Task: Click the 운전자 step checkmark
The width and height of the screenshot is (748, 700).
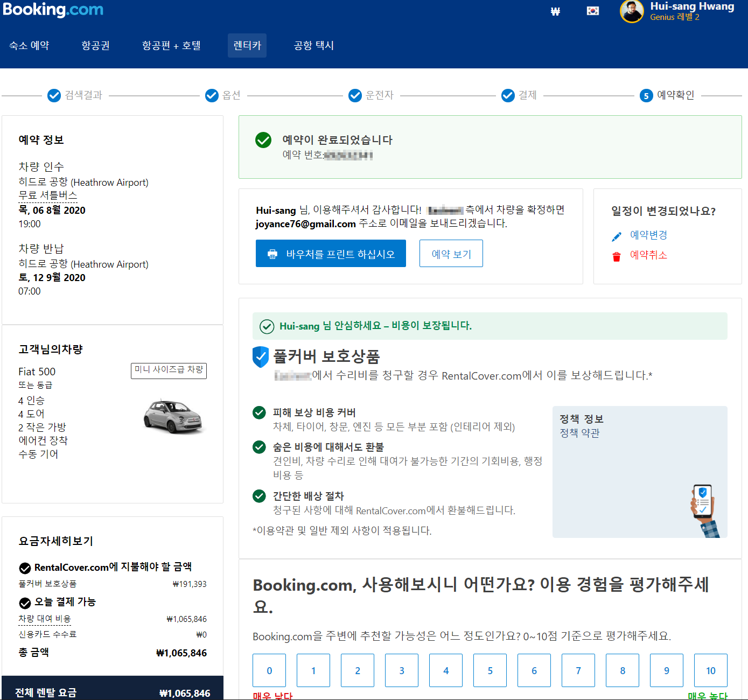Action: pos(355,95)
